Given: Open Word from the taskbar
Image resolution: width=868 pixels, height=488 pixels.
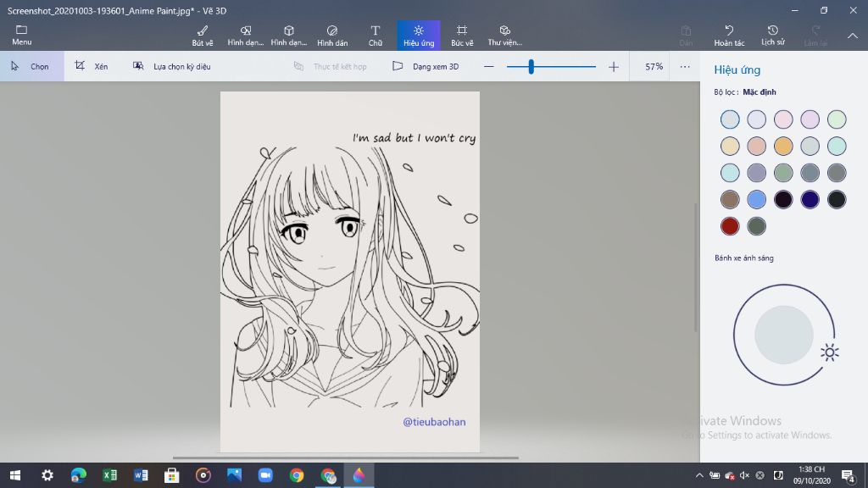Looking at the screenshot, I should 141,475.
